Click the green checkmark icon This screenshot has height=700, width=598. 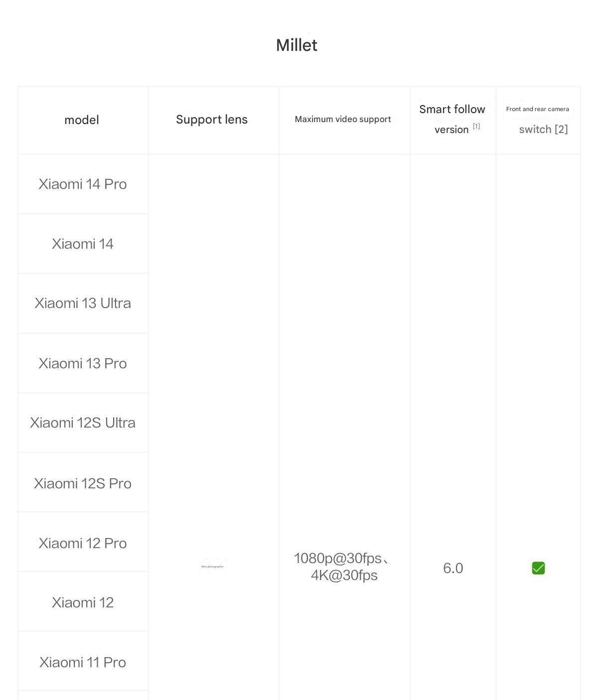click(538, 568)
